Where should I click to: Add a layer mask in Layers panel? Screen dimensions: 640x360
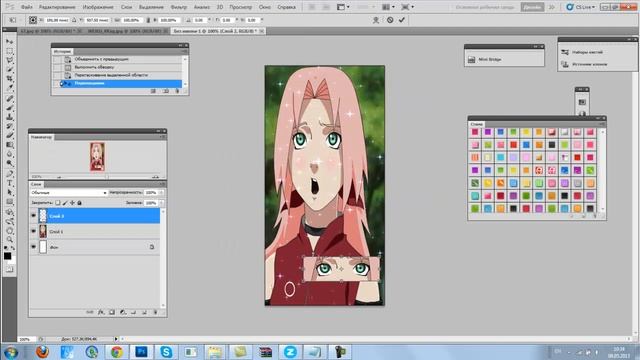click(112, 312)
